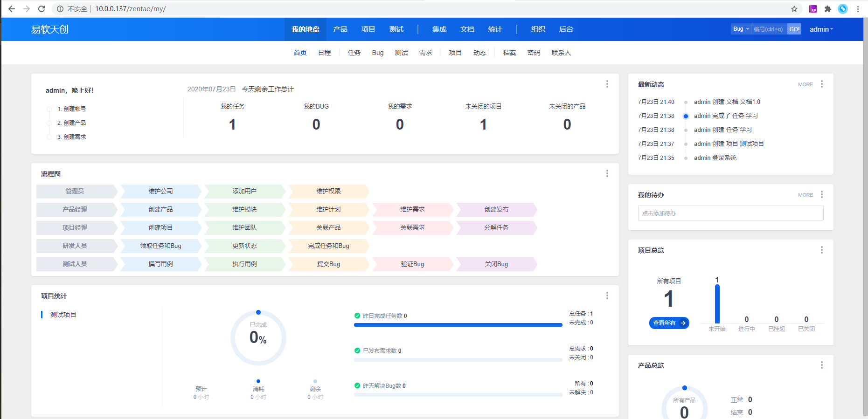Open the Bug search type dropdown
This screenshot has width=868, height=419.
[x=741, y=29]
